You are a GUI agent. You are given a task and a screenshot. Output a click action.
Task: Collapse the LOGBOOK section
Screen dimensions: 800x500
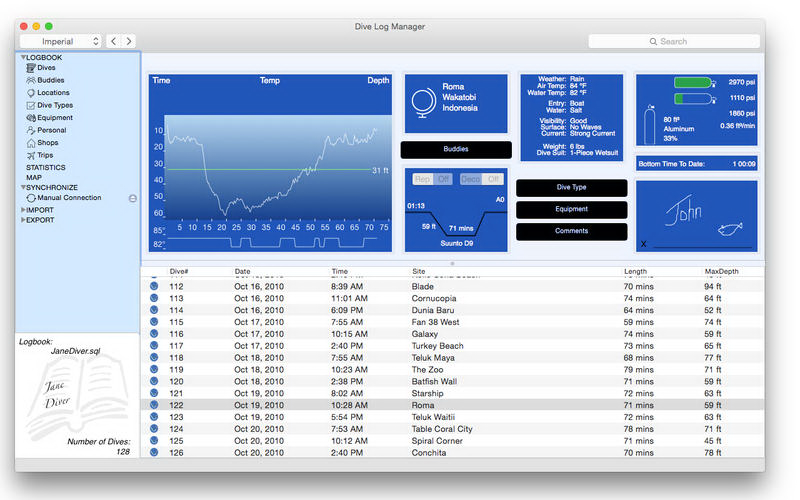coord(23,58)
